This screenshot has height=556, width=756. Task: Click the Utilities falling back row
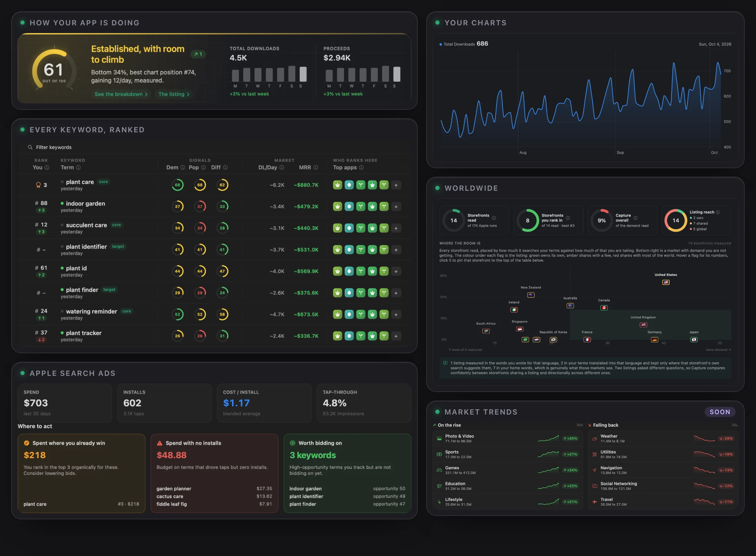tap(663, 454)
